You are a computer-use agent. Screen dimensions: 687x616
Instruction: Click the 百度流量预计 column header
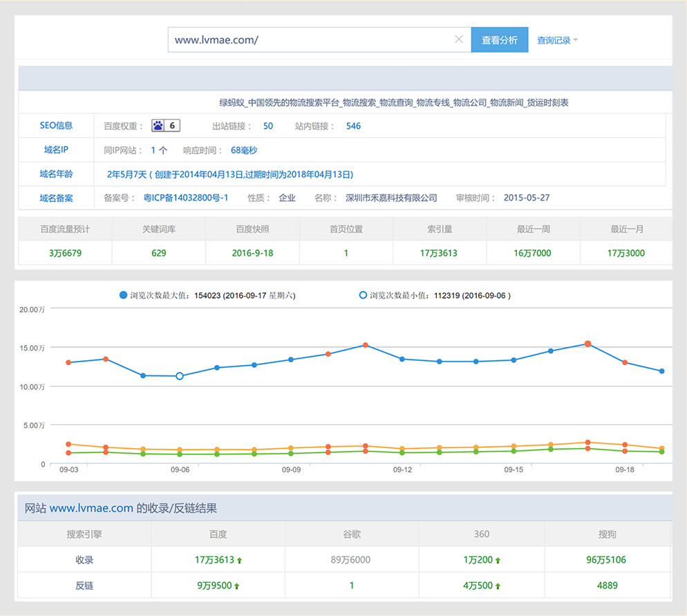65,229
